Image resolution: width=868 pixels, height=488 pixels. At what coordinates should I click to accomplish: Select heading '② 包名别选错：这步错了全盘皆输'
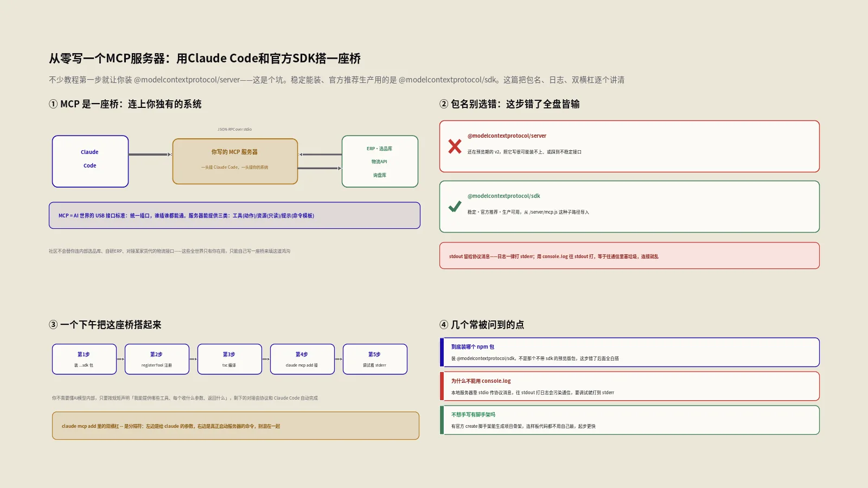point(509,104)
